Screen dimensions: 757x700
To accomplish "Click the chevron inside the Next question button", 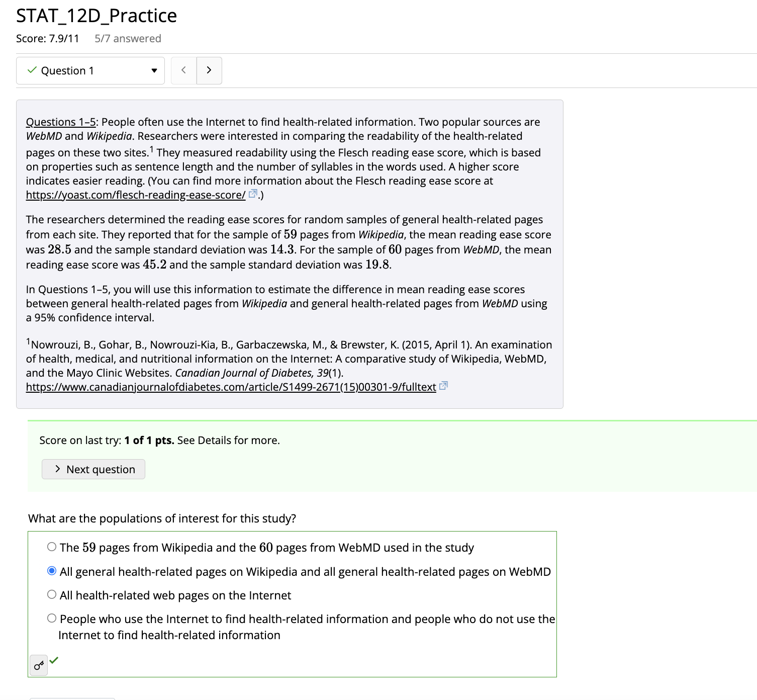I will point(58,469).
